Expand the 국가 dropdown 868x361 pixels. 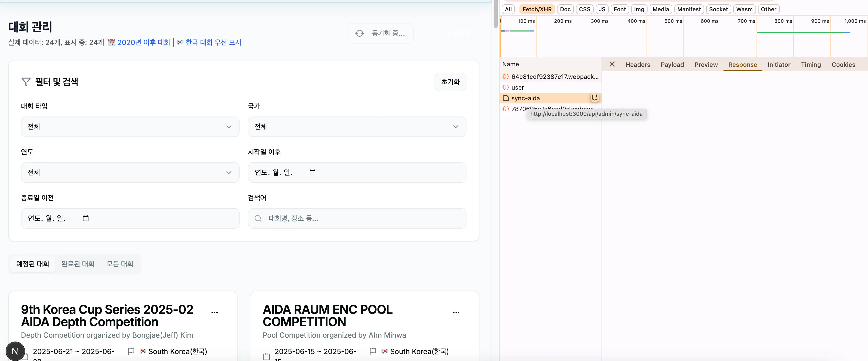tap(357, 126)
